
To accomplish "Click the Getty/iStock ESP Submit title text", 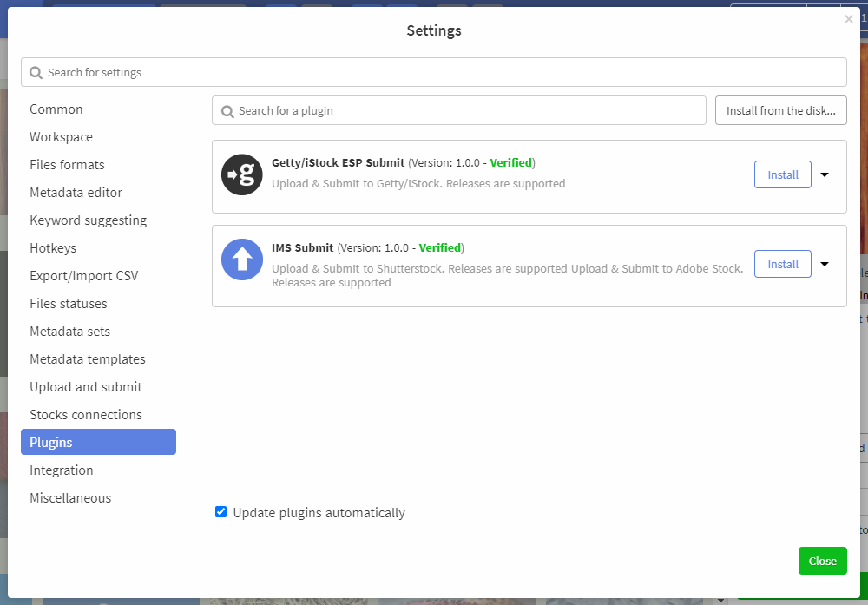I will [338, 162].
